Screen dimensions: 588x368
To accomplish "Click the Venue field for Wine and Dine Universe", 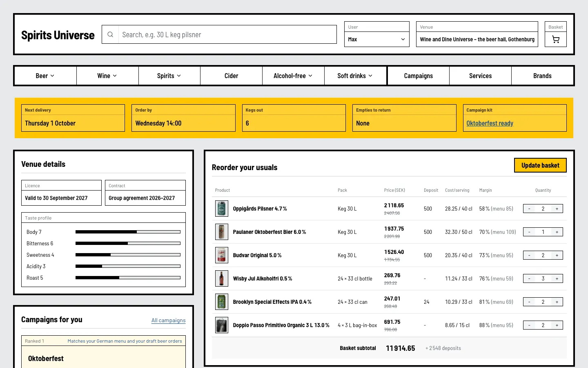I will 477,39.
